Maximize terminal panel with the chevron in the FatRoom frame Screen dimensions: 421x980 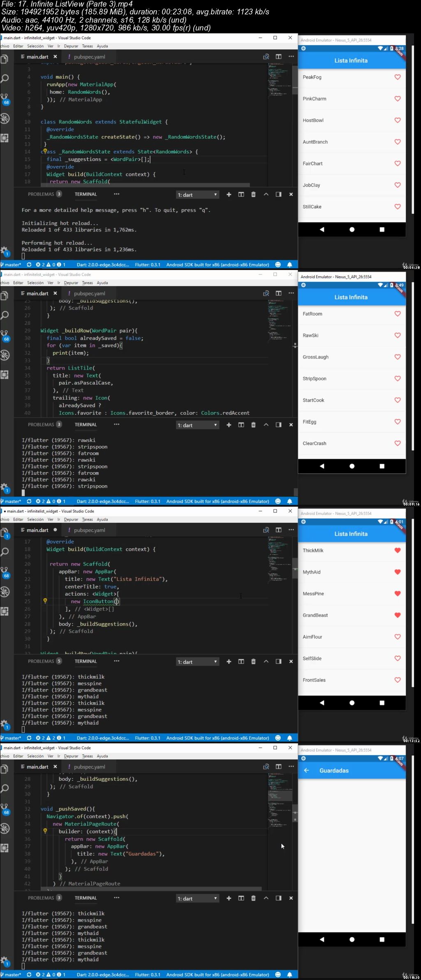coord(266,425)
